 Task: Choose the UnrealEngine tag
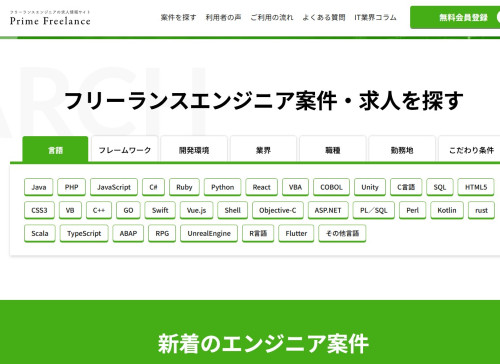209,233
